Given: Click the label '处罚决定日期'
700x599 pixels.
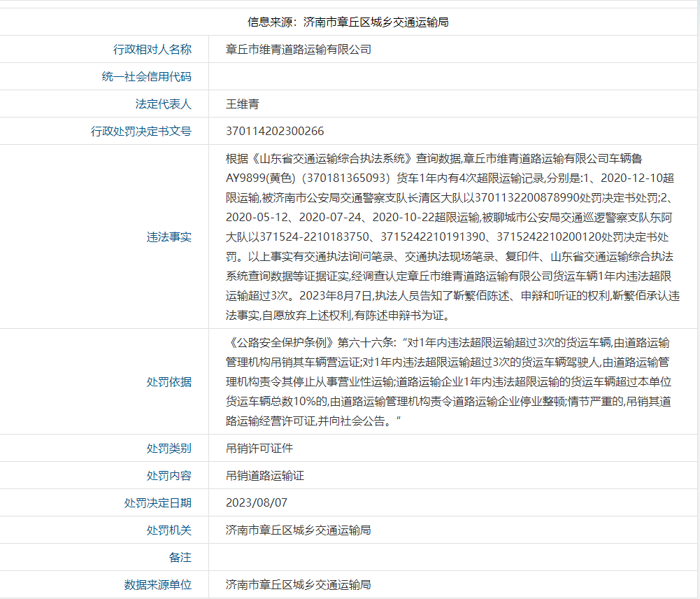Looking at the screenshot, I should (157, 502).
